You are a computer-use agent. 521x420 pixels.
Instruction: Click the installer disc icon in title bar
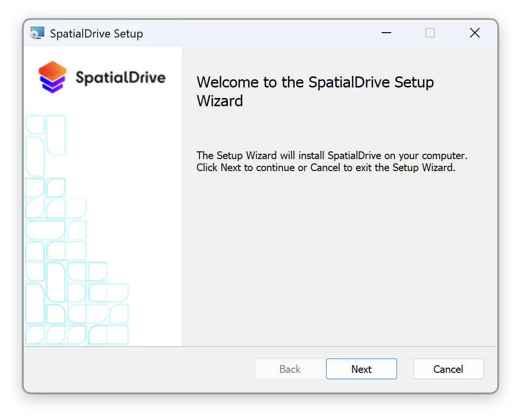[x=37, y=33]
